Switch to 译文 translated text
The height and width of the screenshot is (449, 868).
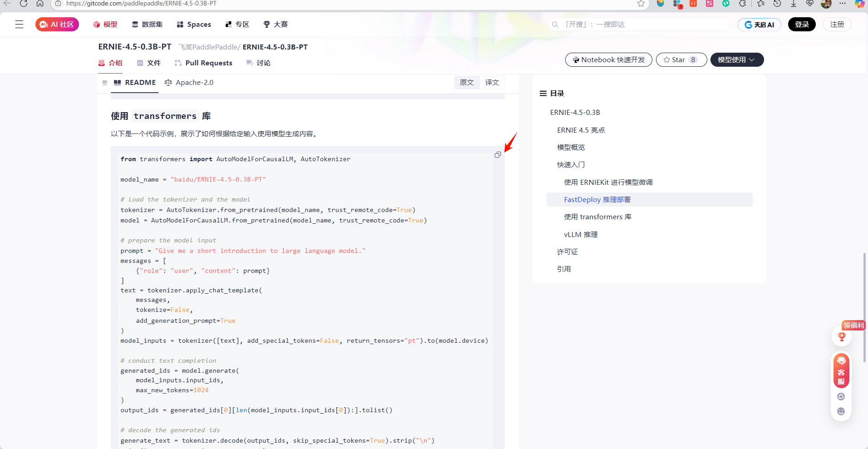492,83
